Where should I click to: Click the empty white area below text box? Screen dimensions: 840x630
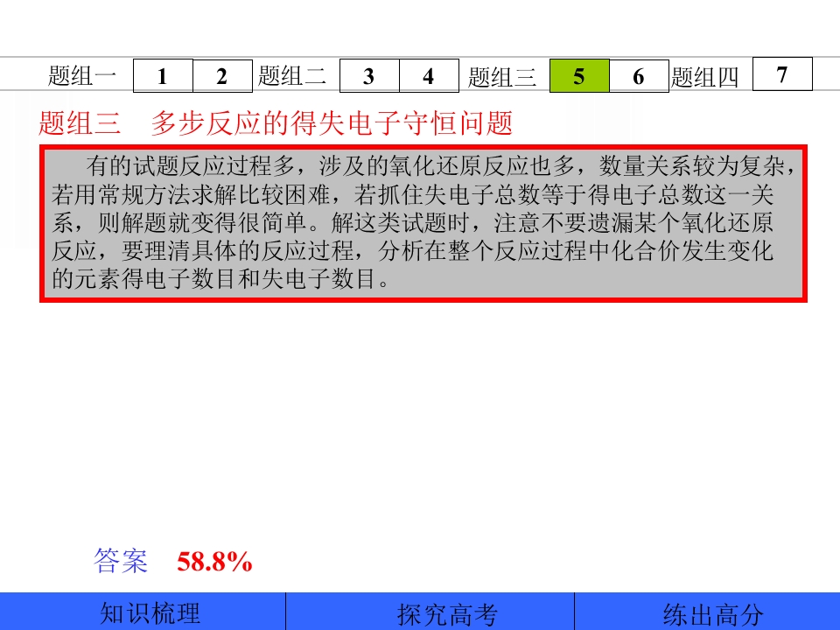(x=420, y=420)
